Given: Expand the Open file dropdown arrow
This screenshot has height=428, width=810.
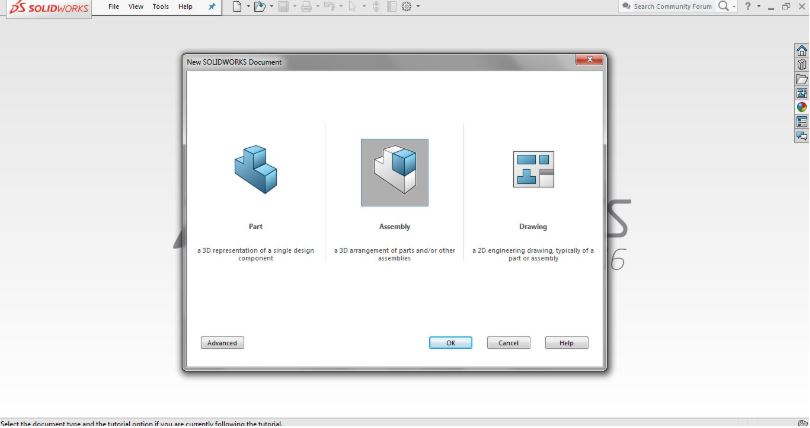Looking at the screenshot, I should click(271, 7).
